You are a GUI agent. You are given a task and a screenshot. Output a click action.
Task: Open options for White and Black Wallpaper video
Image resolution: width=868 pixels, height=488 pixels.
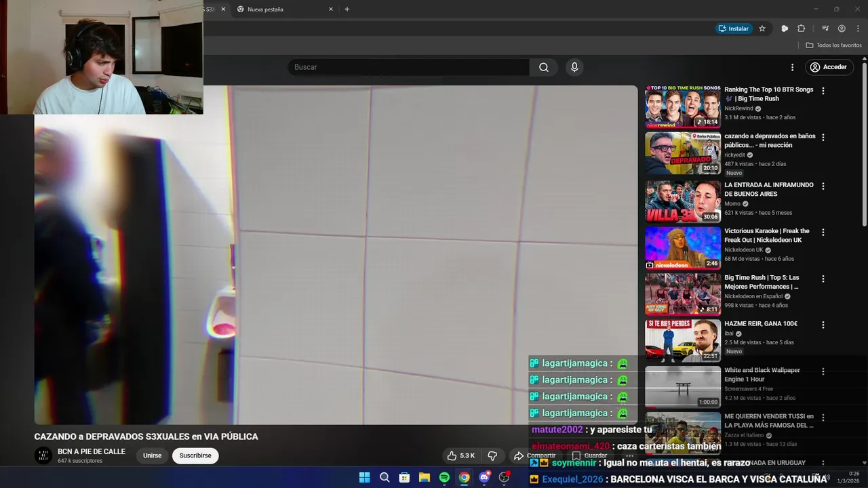(823, 371)
